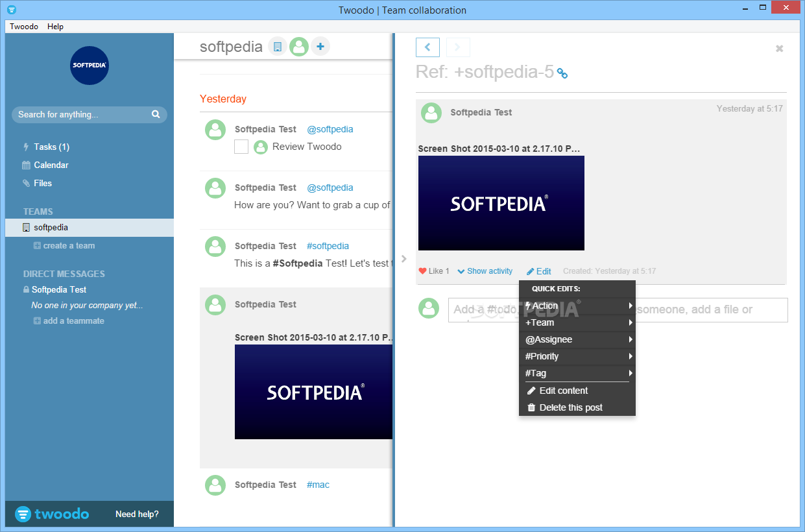
Task: Go back with left arrow button
Action: click(x=427, y=47)
